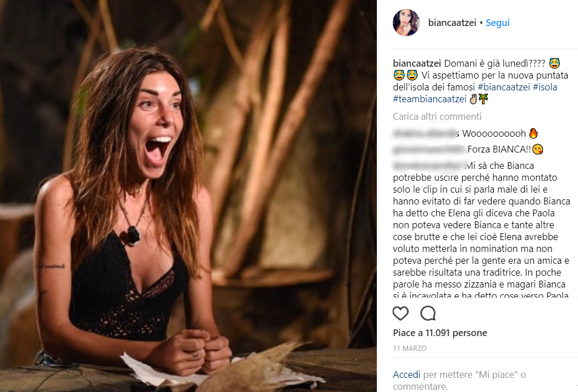Screen dimensions: 578x392
Task: Expand Carica altri commenti
Action: click(x=437, y=116)
